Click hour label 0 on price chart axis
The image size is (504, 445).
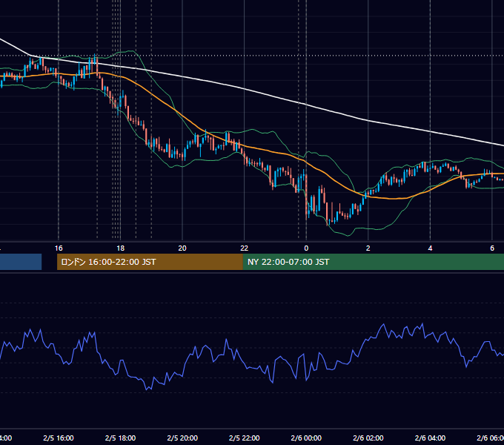coord(306,248)
